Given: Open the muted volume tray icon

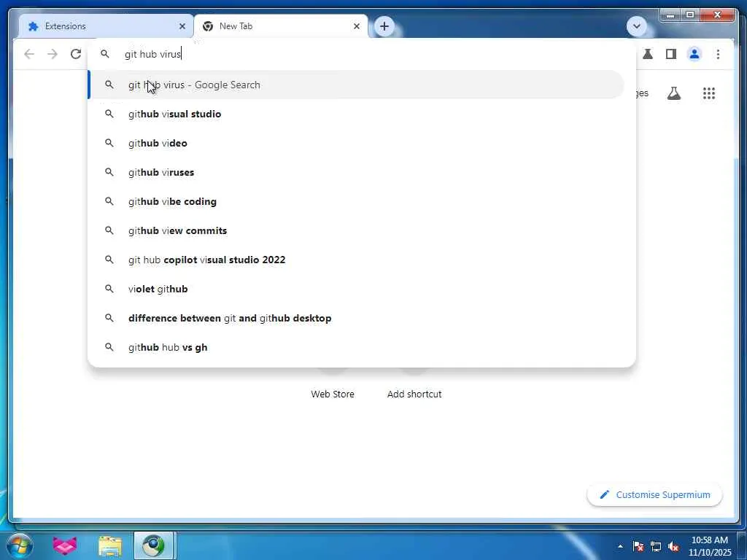Looking at the screenshot, I should [x=673, y=546].
